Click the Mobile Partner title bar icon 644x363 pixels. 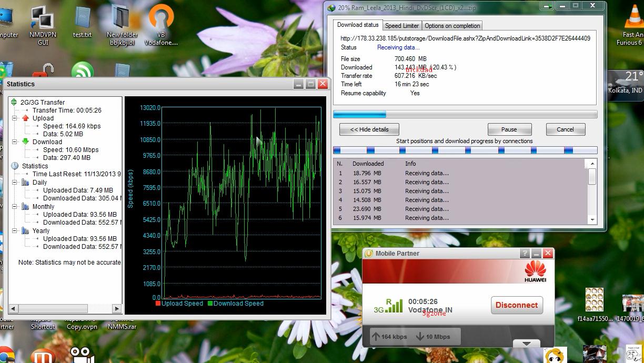(369, 253)
